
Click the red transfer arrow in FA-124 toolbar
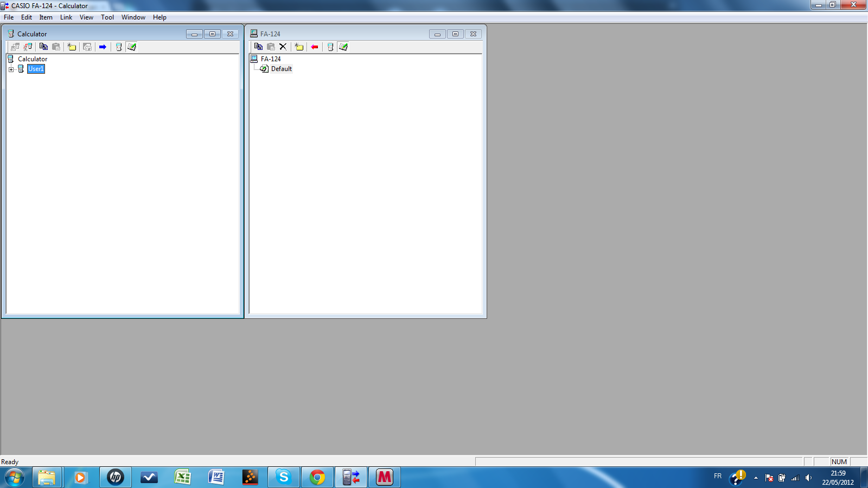point(315,47)
